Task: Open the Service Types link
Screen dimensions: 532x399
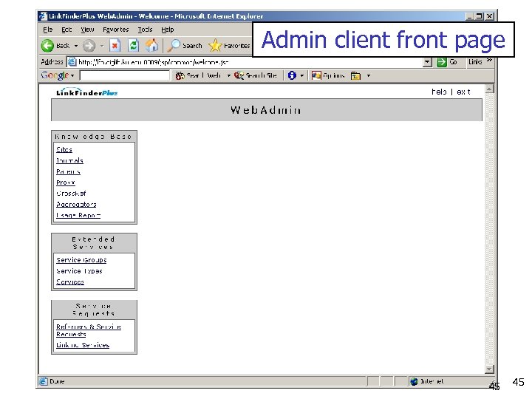Action: tap(79, 271)
